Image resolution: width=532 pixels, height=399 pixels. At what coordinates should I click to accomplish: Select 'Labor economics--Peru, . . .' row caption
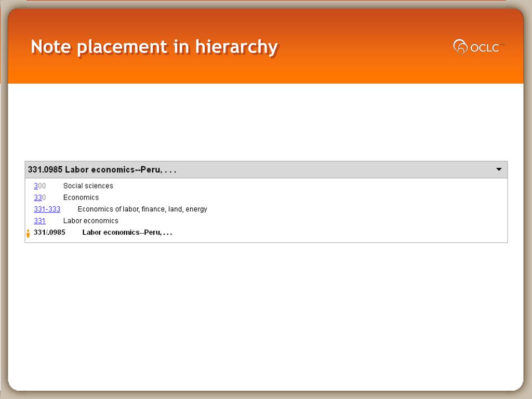coord(127,232)
